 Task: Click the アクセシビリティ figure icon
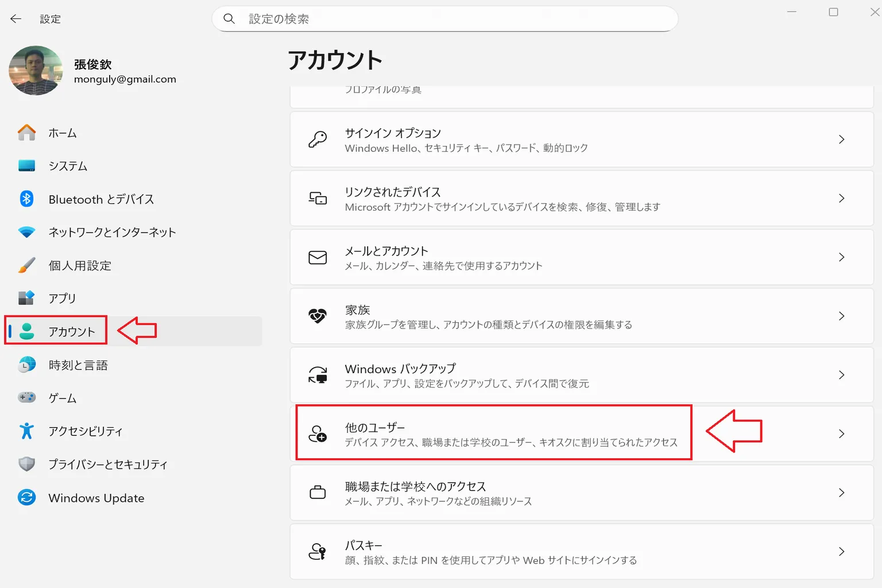26,431
